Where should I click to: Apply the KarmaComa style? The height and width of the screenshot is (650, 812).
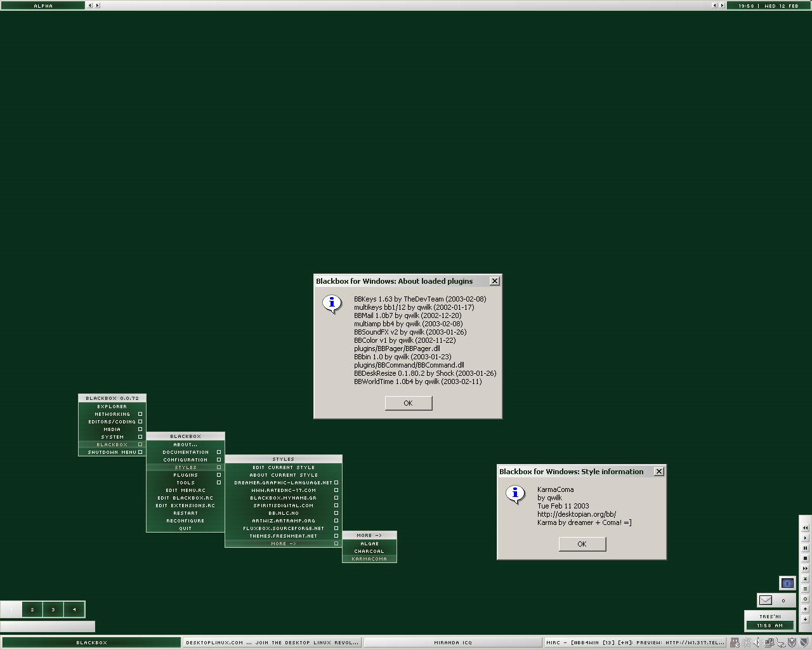[369, 559]
